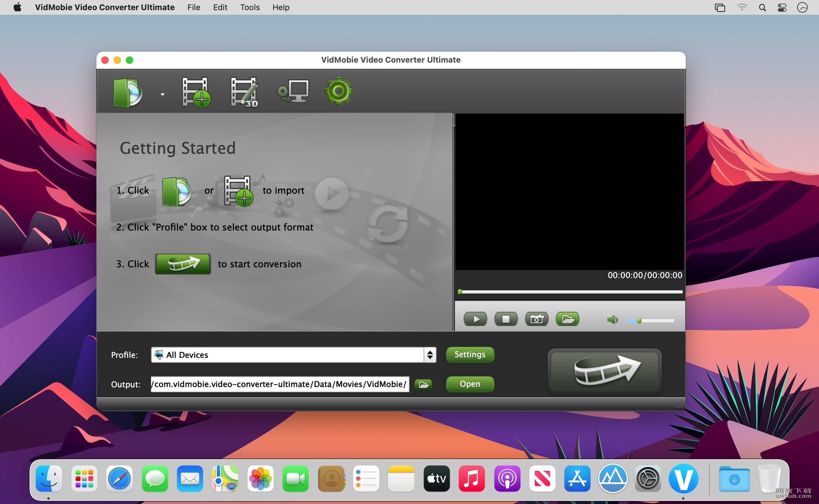Click the screen recorder toolbar icon

point(293,91)
